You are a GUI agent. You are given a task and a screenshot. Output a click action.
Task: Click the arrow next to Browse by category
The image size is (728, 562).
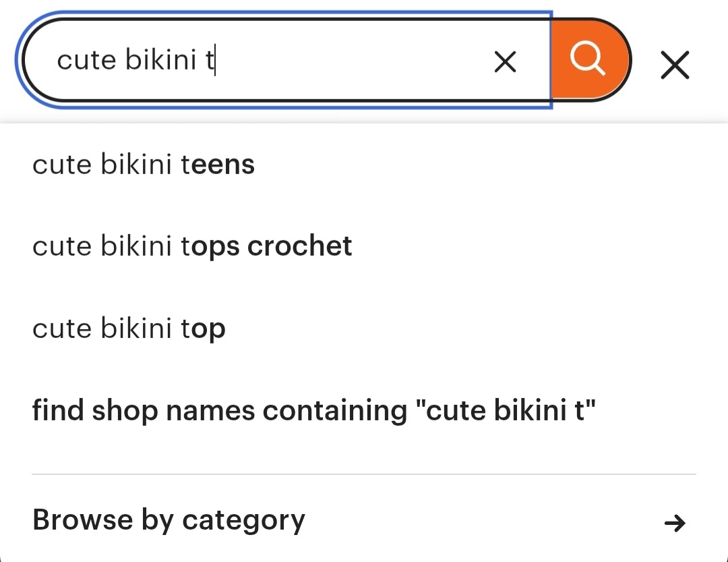click(x=675, y=523)
